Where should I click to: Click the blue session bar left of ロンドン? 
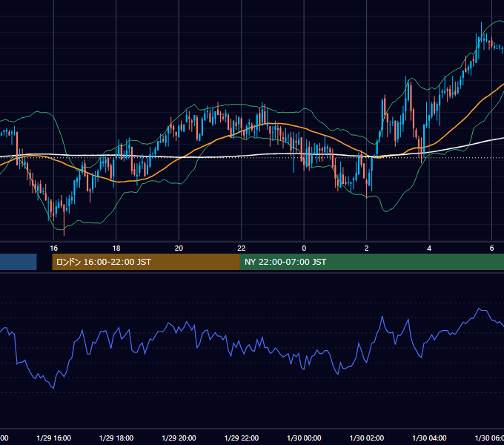[19, 262]
